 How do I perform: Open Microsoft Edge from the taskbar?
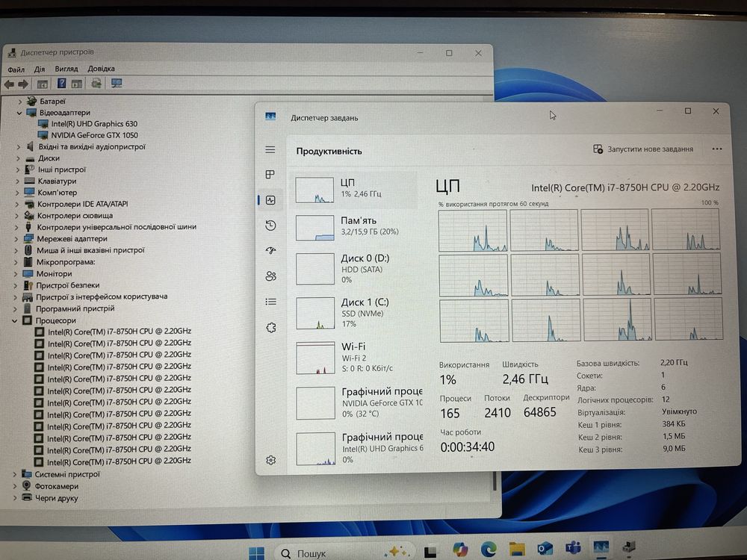489,550
